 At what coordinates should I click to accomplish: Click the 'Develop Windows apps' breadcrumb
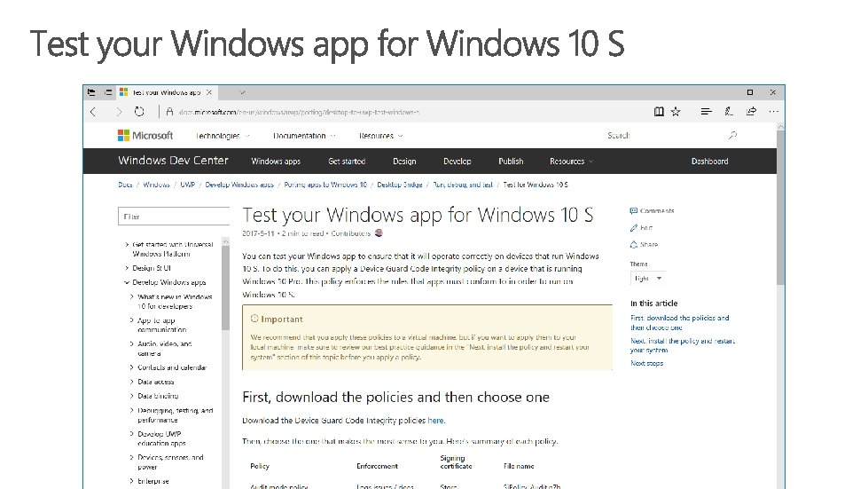[x=239, y=185]
